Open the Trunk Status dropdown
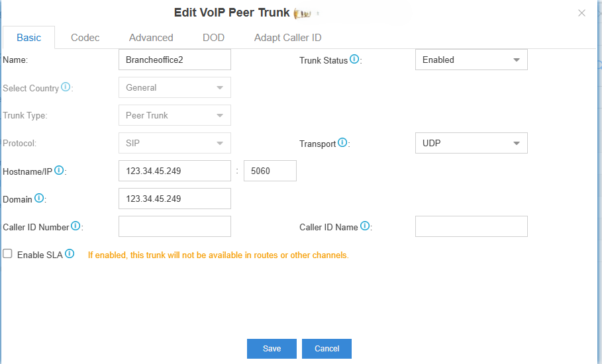Viewport: 602px width, 364px height. [x=471, y=60]
